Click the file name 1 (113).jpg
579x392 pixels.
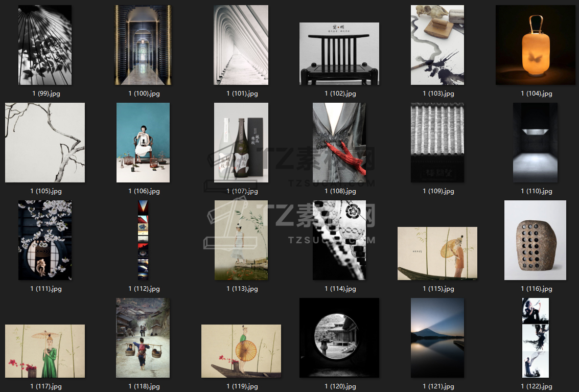(x=242, y=289)
